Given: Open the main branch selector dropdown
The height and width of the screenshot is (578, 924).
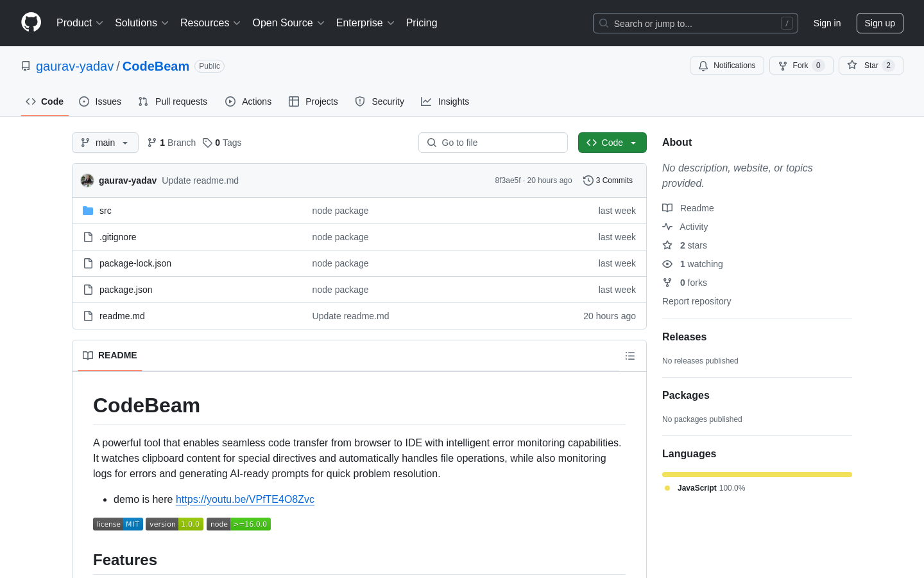Looking at the screenshot, I should [x=105, y=143].
